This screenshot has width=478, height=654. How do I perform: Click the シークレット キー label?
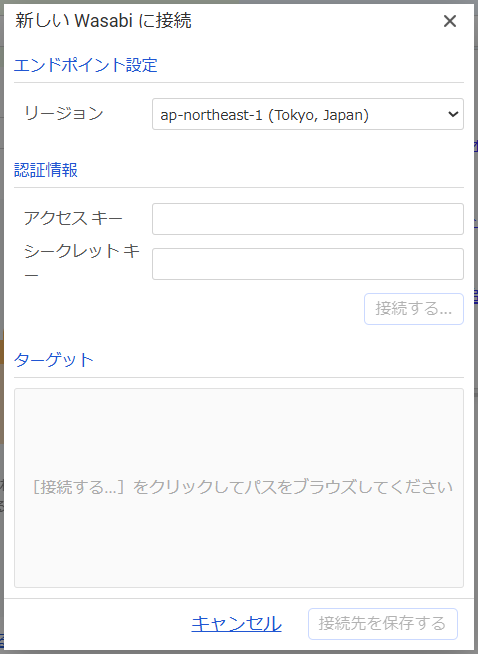point(82,263)
